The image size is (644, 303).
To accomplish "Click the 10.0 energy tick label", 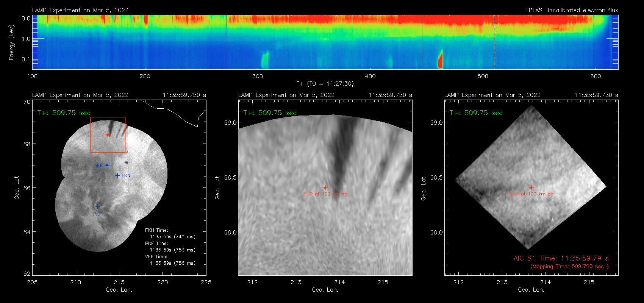I will 24,18.
